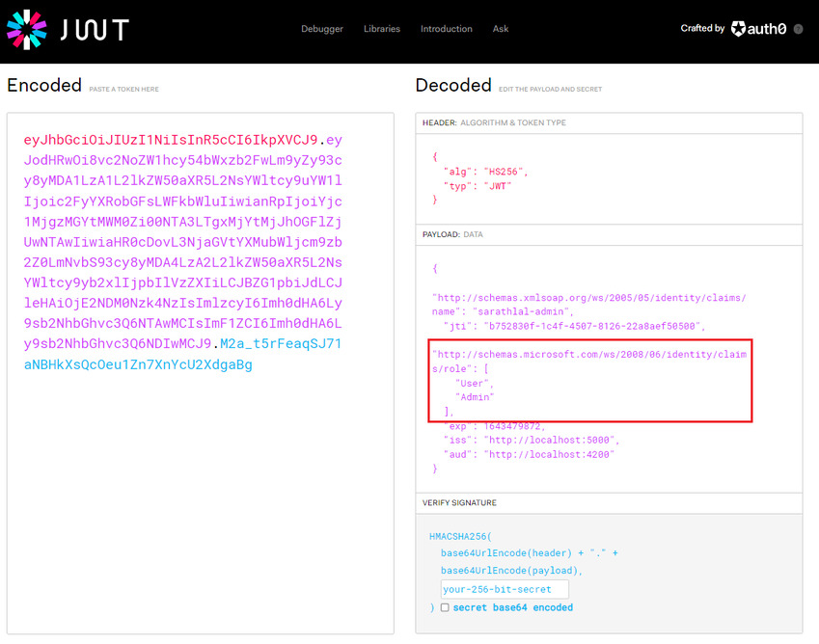Viewport: 819px width, 644px height.
Task: Enable the 'secret base64 encoded' checkbox
Action: pos(445,607)
